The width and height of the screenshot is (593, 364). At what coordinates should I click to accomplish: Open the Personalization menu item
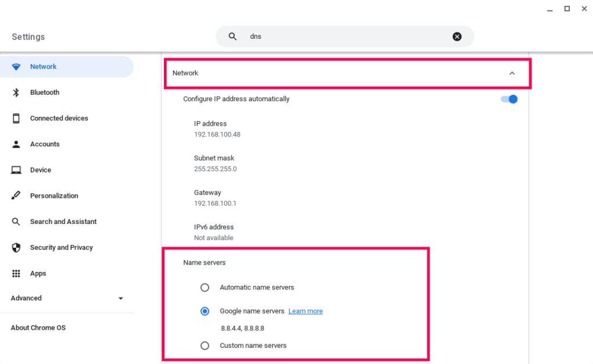[67, 196]
